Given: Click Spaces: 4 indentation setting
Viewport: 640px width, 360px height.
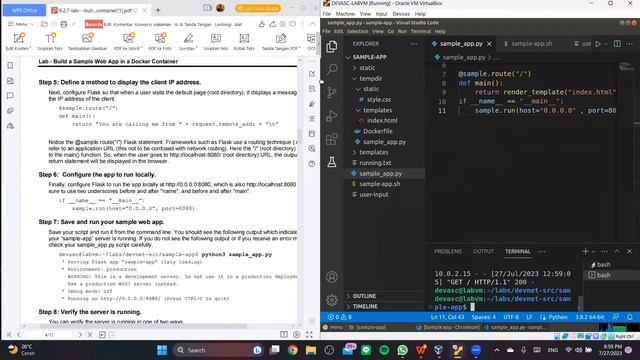Looking at the screenshot, I should (x=484, y=317).
